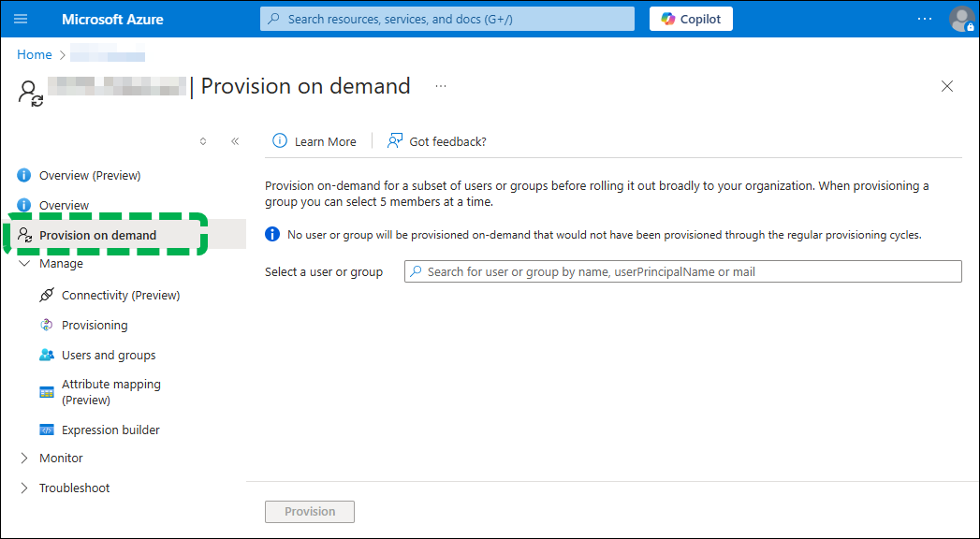980x539 pixels.
Task: Collapse the Manage section
Action: [x=25, y=264]
